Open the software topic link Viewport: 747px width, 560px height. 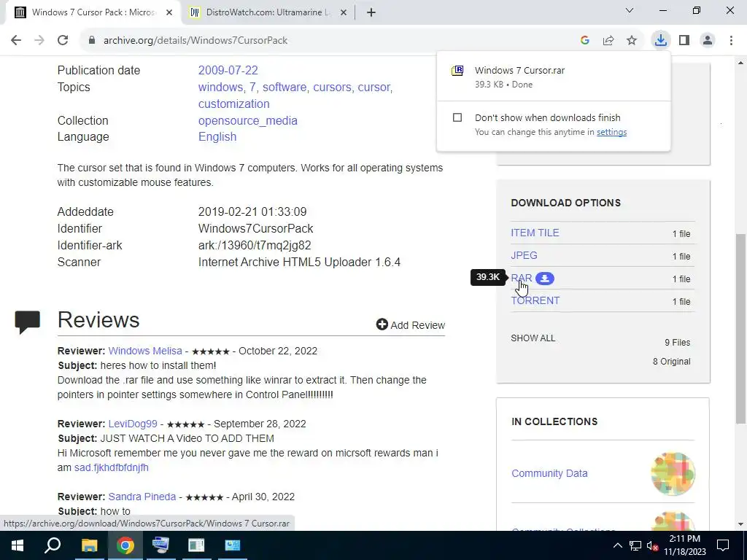[285, 87]
